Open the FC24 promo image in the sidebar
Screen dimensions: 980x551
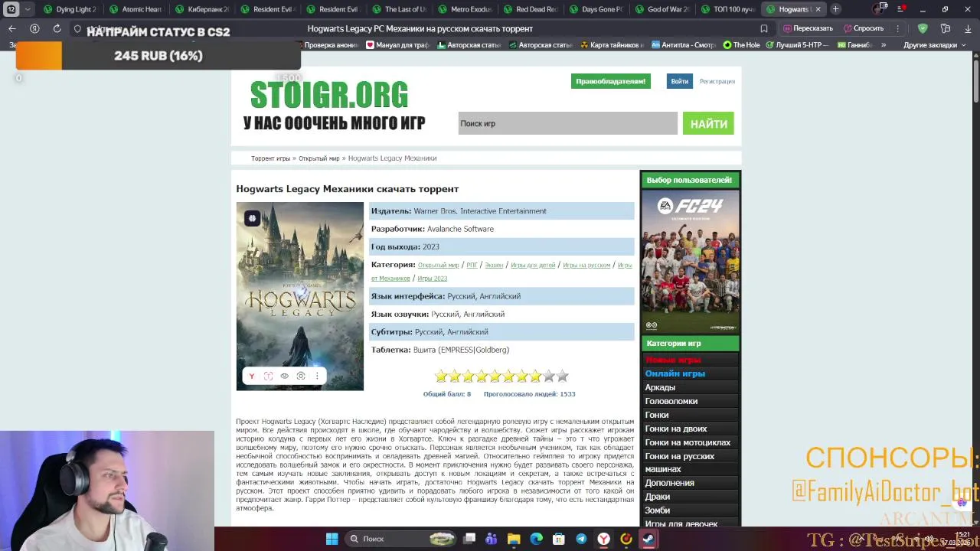click(x=691, y=262)
